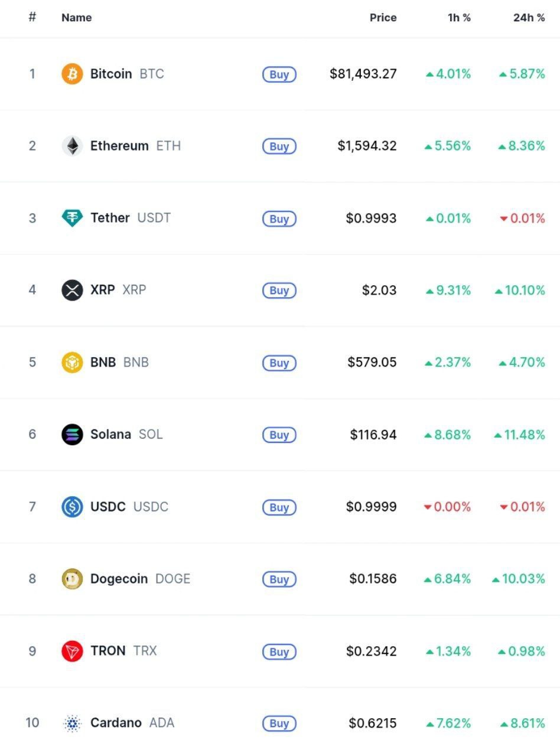The height and width of the screenshot is (756, 560).
Task: Click the TRON logo icon
Action: point(72,651)
